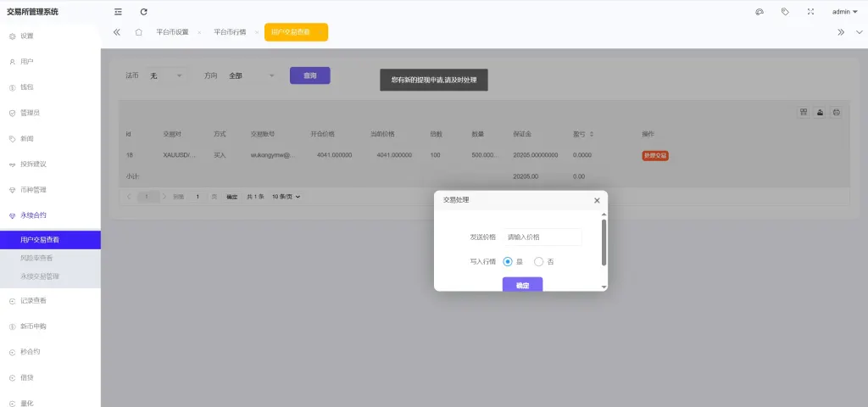This screenshot has height=407, width=868.
Task: Switch to the 平台币设置 tab
Action: (x=172, y=32)
